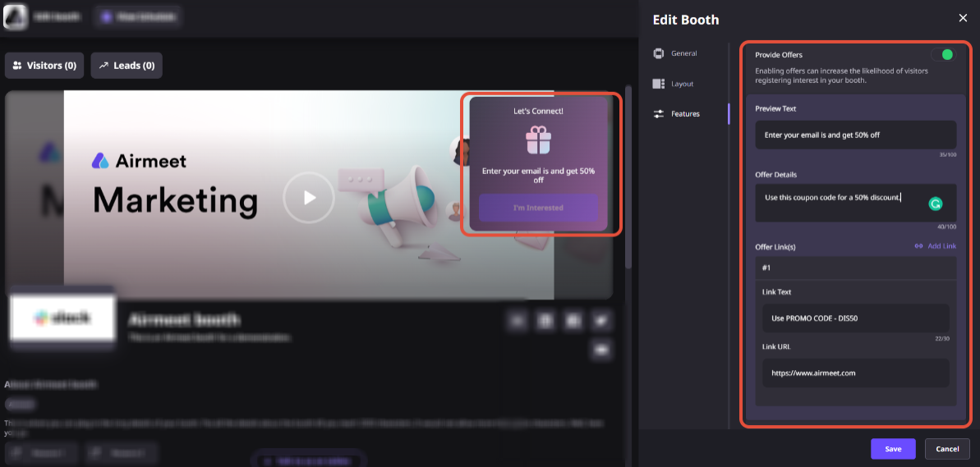Close the Edit Booth panel
This screenshot has width=980, height=467.
pos(963,18)
